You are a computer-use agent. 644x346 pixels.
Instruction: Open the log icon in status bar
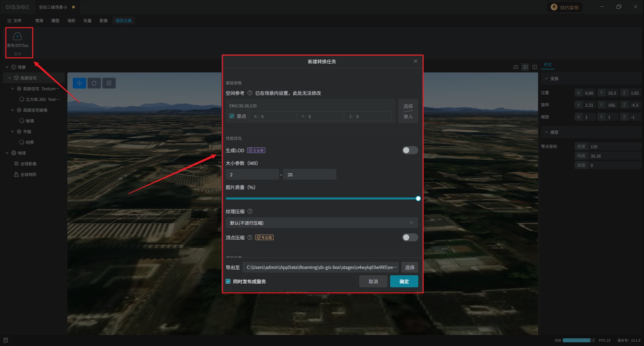click(x=6, y=340)
